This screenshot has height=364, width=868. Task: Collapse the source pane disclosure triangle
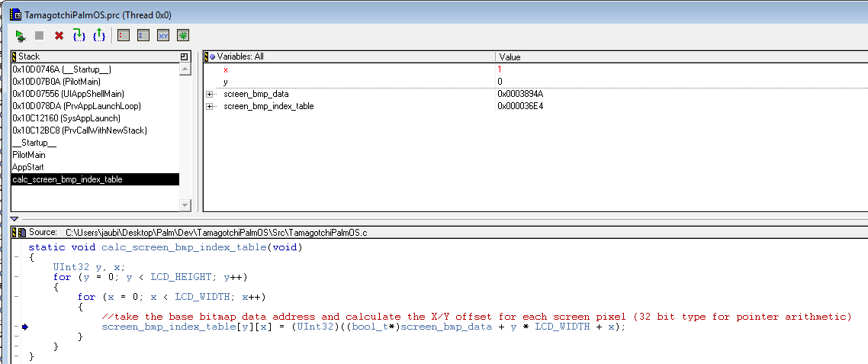coord(14,220)
